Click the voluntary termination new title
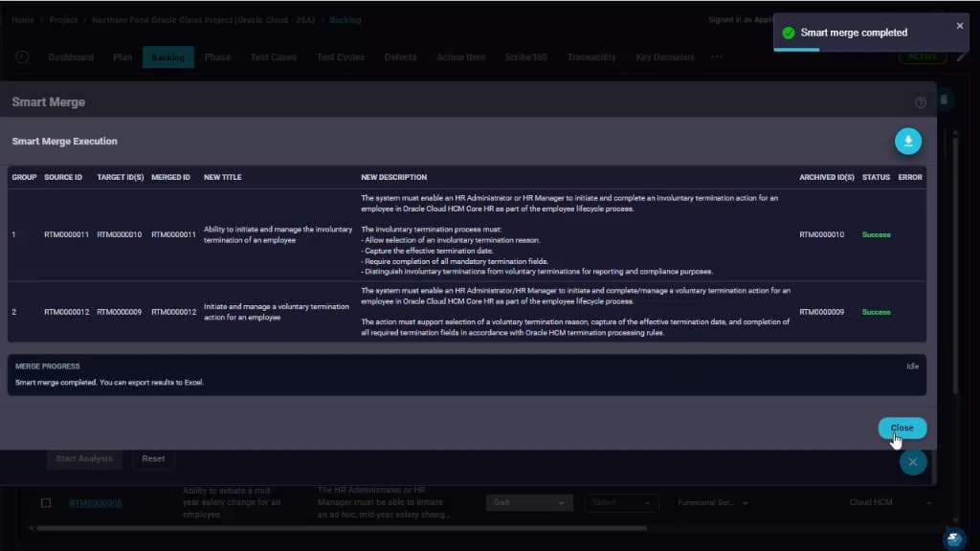The height and width of the screenshot is (551, 980). point(277,313)
